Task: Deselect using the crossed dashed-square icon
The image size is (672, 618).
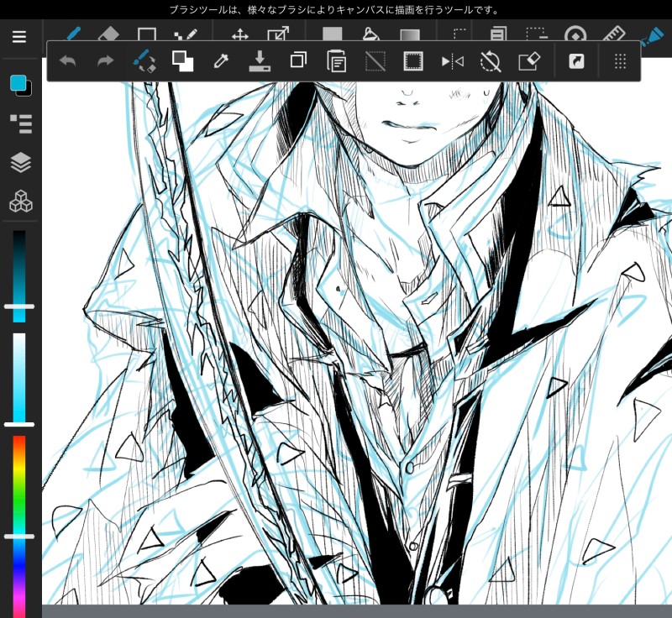Action: [x=375, y=61]
